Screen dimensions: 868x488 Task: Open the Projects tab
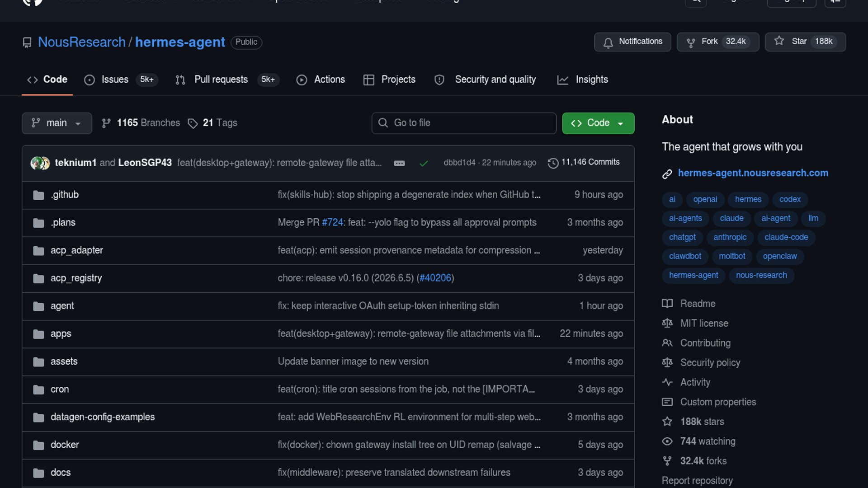(389, 80)
